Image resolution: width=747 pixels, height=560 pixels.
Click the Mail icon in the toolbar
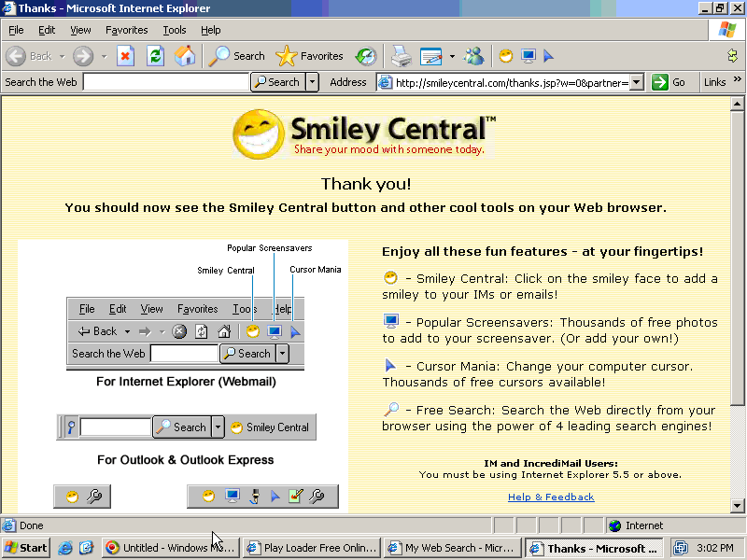click(431, 56)
